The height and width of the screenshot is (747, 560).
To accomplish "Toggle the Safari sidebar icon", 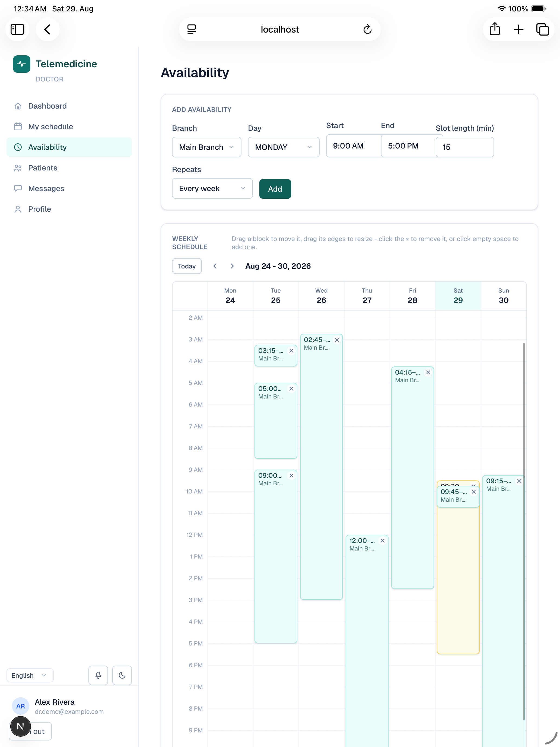I will [x=17, y=29].
